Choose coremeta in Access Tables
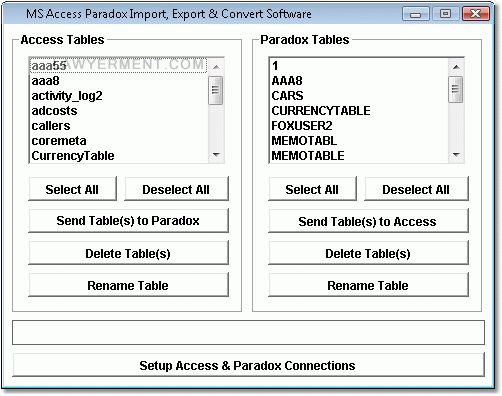The width and height of the screenshot is (502, 396). tap(119, 141)
